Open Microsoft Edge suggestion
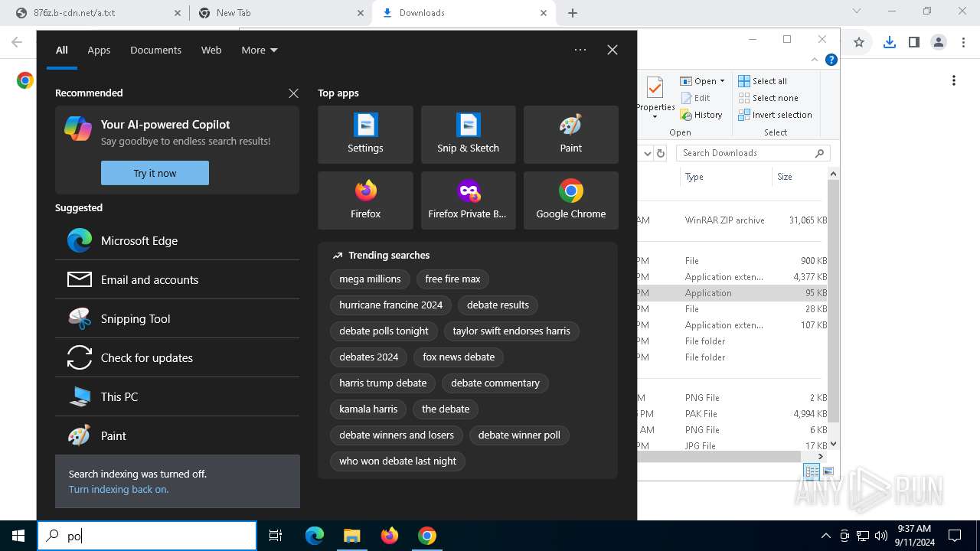The width and height of the screenshot is (980, 551). click(x=177, y=240)
